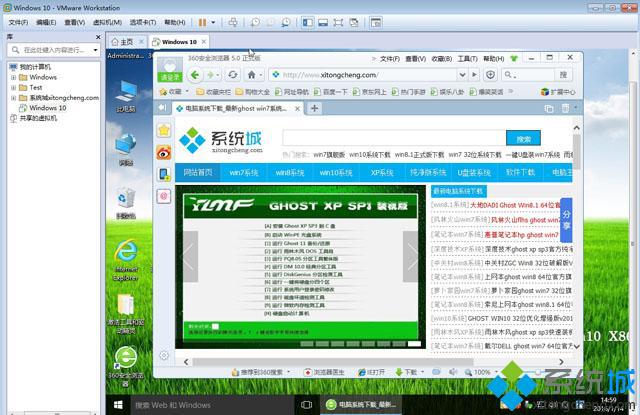Click the console view icon in VMware toolbar
The width and height of the screenshot is (640, 415).
[376, 22]
